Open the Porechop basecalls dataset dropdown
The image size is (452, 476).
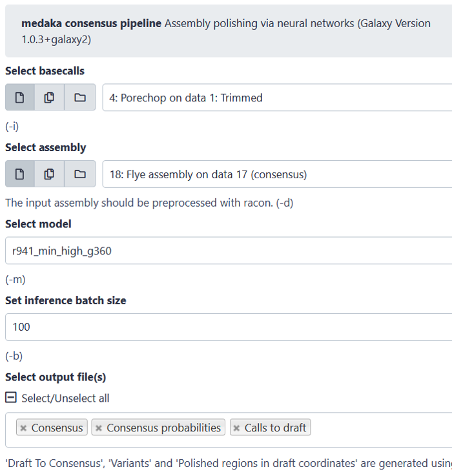[276, 98]
